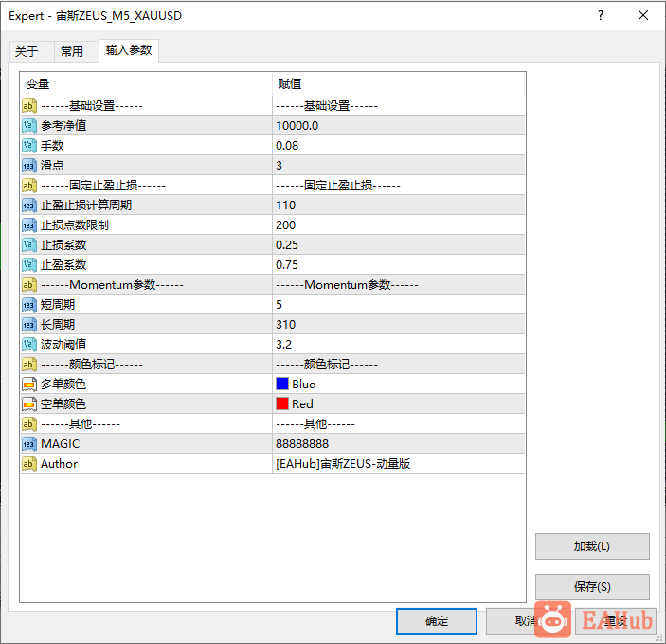Pick the Red swatch for 空单颜色
This screenshot has height=644, width=666.
(x=282, y=403)
